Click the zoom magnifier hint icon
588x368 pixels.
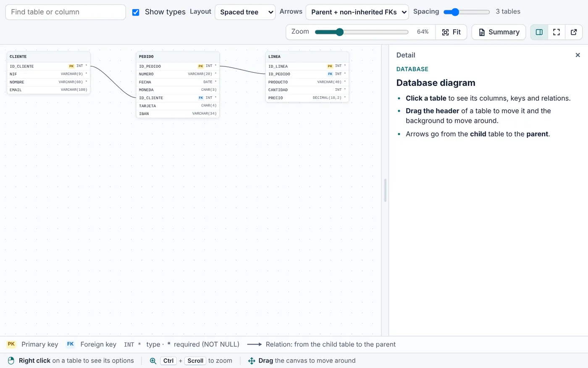[153, 361]
